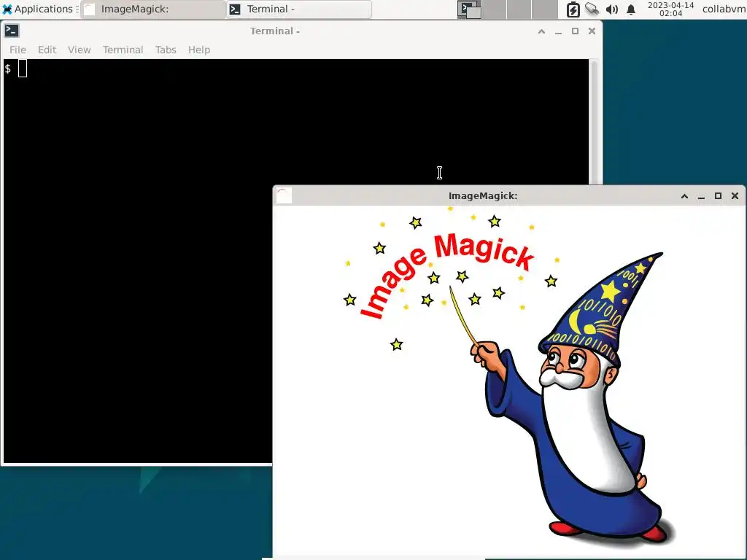Open ImageMagick window menu icon in titlebar

284,195
